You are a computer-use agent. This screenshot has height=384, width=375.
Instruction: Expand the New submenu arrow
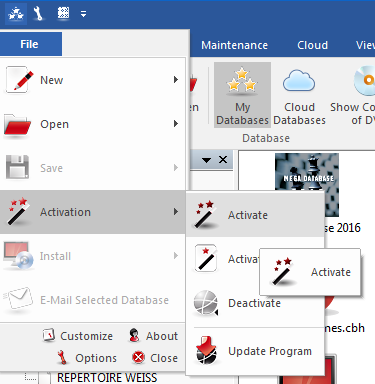pos(176,80)
